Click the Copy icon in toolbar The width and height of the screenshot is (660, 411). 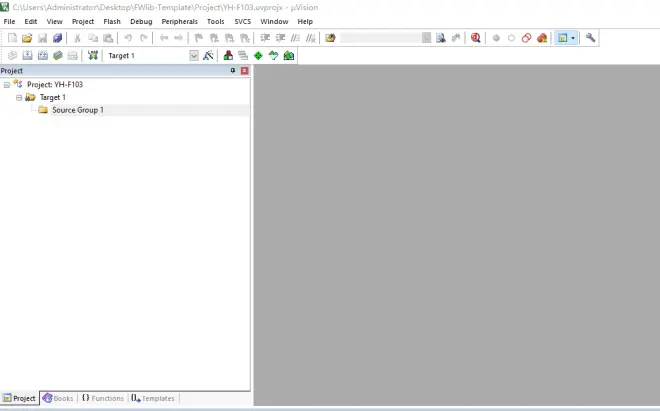[x=93, y=38]
